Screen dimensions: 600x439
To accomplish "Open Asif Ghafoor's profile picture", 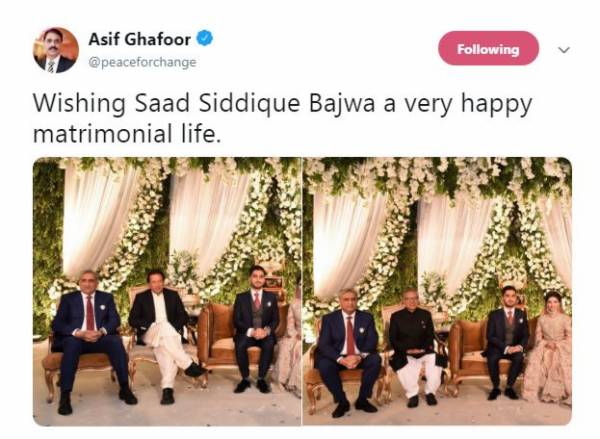I will tap(56, 50).
